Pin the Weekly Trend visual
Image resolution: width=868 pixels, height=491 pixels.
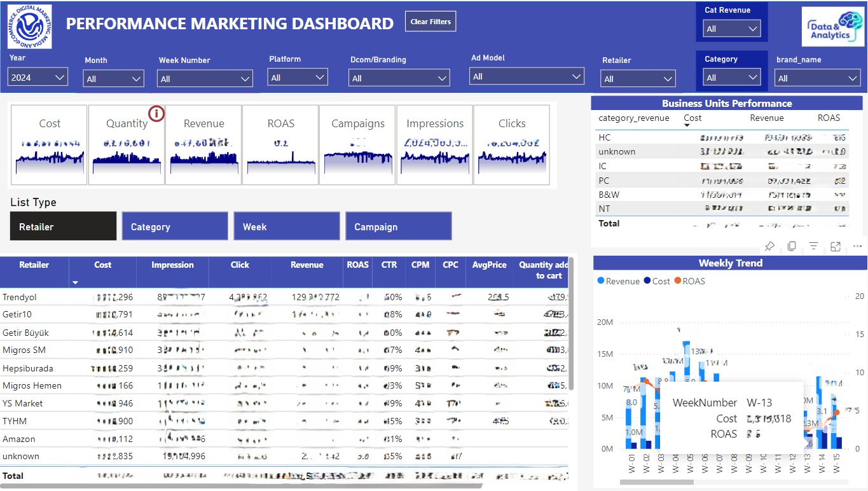769,246
